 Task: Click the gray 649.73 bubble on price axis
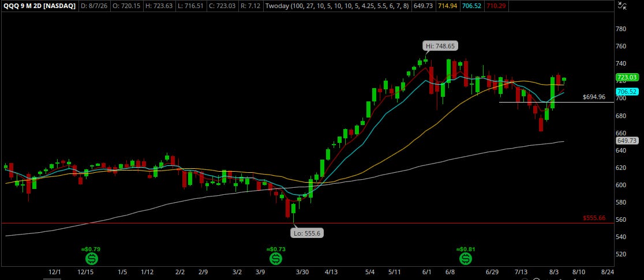626,141
